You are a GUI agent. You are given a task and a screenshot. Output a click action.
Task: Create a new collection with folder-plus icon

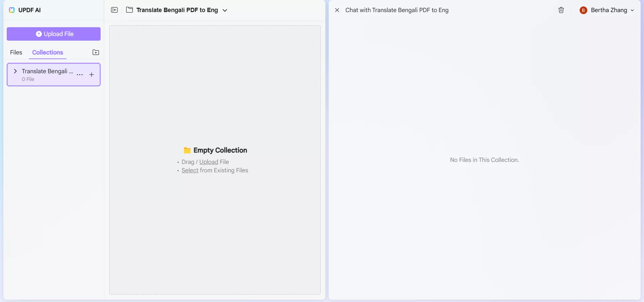pos(96,52)
